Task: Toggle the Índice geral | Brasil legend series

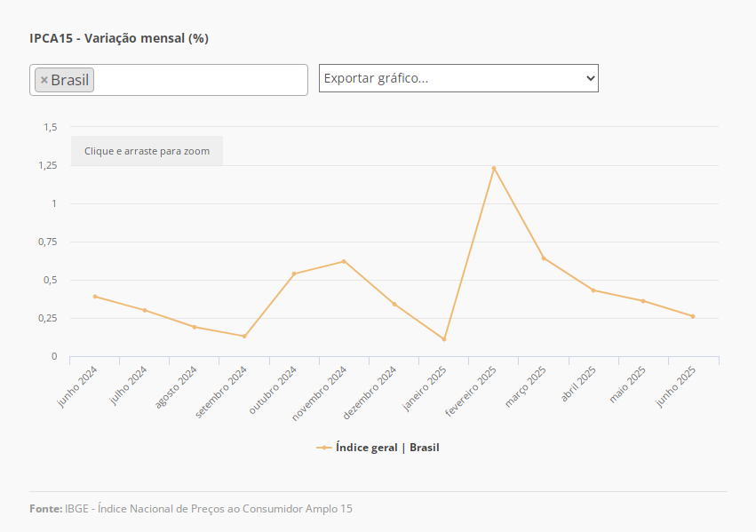Action: click(x=387, y=448)
